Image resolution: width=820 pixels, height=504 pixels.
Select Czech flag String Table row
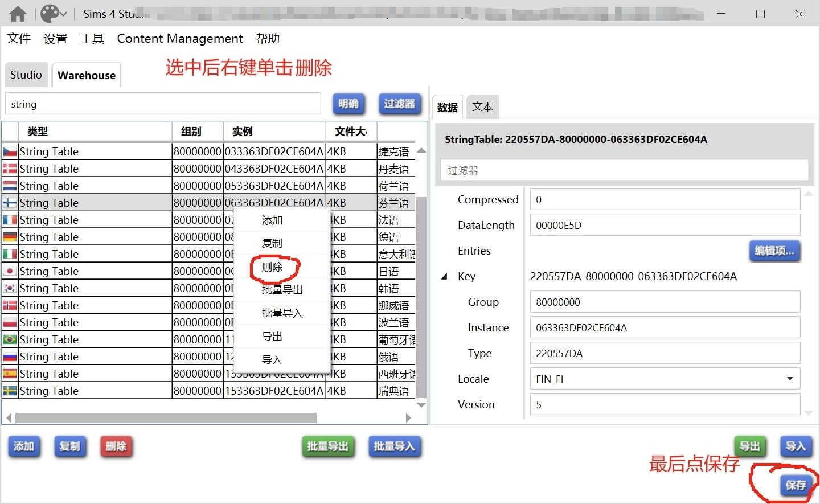(208, 151)
